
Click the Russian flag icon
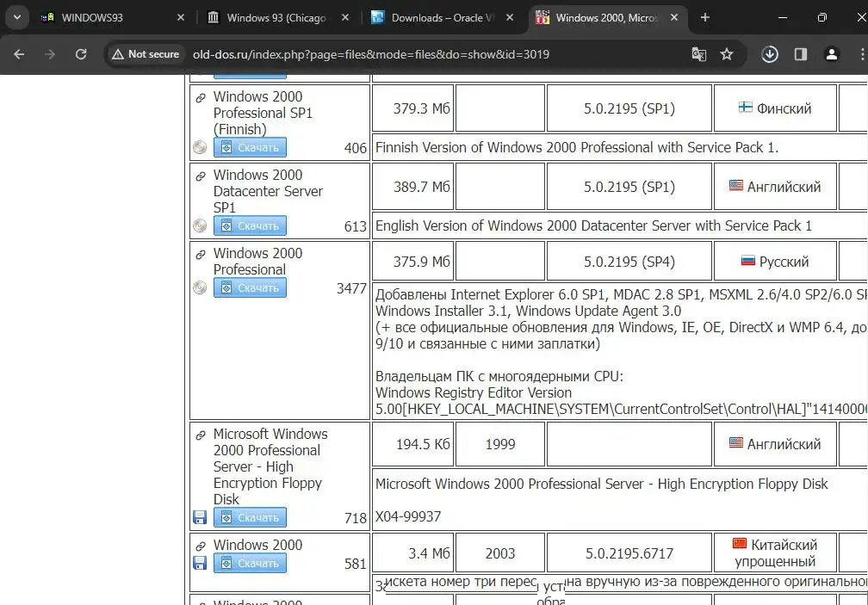tap(747, 261)
